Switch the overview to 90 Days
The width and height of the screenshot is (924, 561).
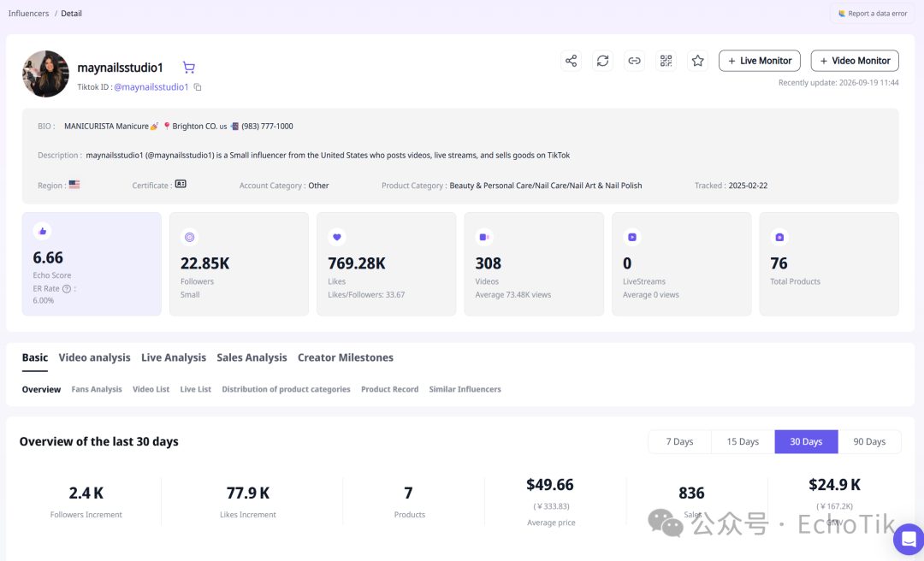pyautogui.click(x=870, y=442)
